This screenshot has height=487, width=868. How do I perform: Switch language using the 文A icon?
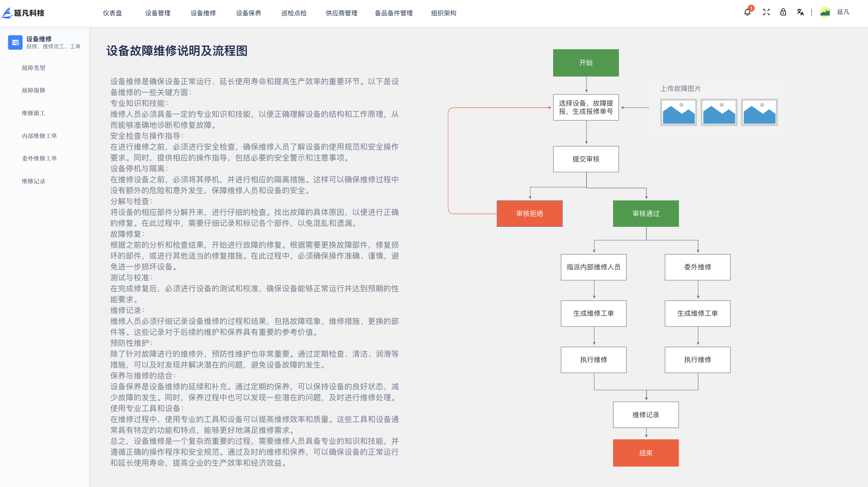[x=801, y=12]
